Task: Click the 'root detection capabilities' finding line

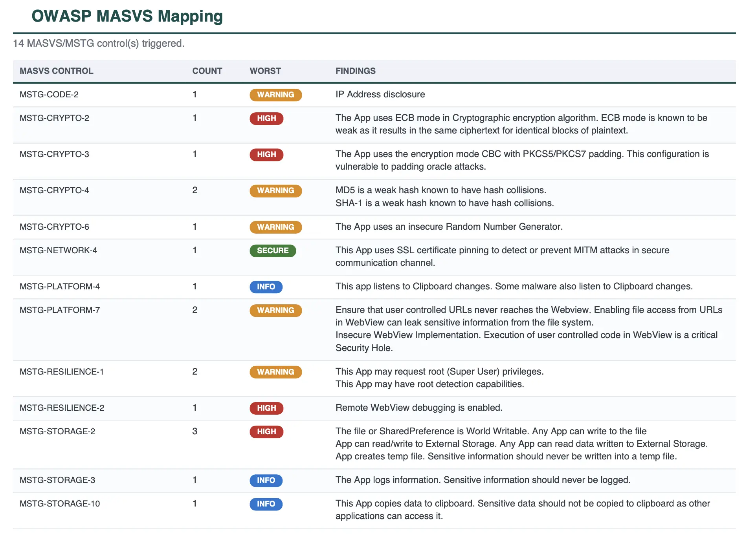Action: pyautogui.click(x=429, y=384)
